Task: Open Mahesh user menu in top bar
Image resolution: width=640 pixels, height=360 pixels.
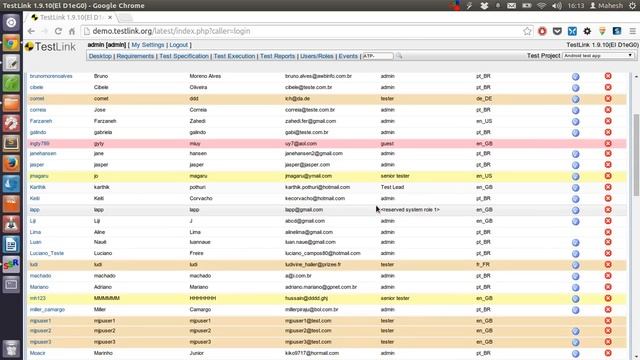Action: [x=607, y=6]
